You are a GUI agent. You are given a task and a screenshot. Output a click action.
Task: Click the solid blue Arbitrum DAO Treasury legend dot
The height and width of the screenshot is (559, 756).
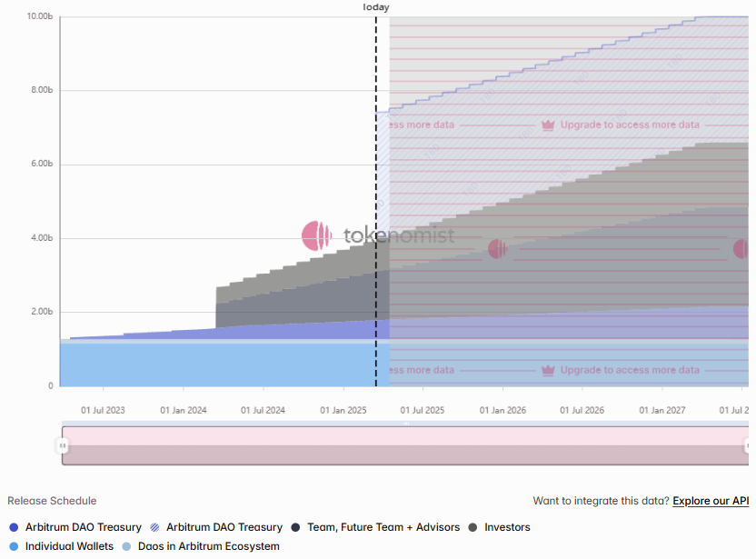coord(14,527)
